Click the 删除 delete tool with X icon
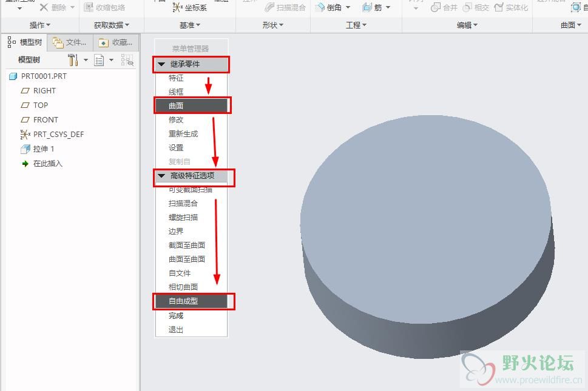 point(53,7)
